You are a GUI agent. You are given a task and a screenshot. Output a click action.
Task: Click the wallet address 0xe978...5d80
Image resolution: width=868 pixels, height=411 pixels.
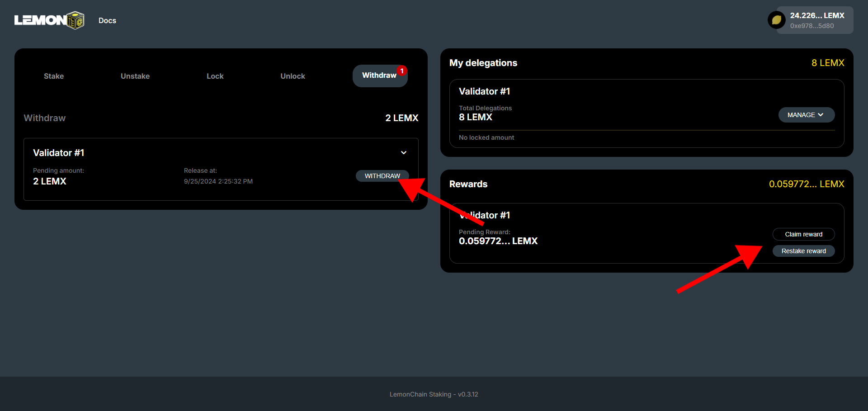pos(812,26)
